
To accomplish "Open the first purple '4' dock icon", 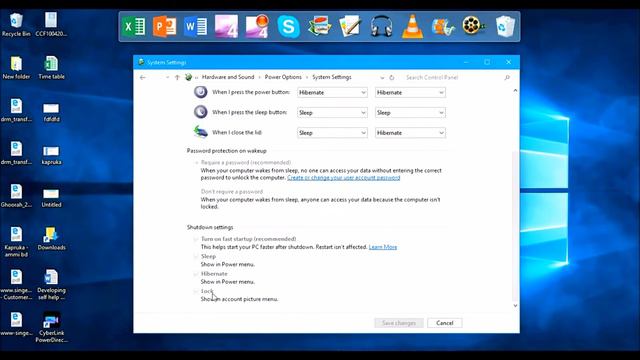I will 226,27.
